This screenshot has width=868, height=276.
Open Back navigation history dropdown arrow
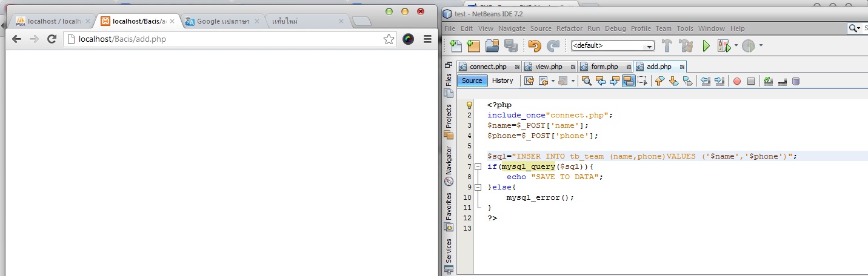pos(552,80)
